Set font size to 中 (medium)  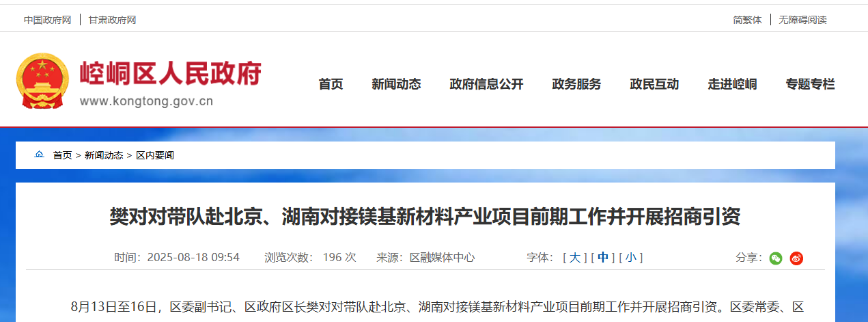point(603,258)
